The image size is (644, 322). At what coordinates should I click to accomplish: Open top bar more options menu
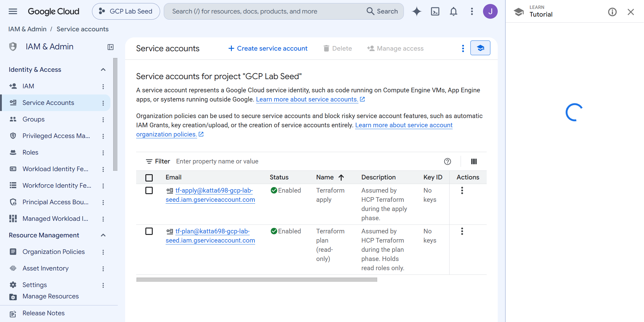point(472,11)
